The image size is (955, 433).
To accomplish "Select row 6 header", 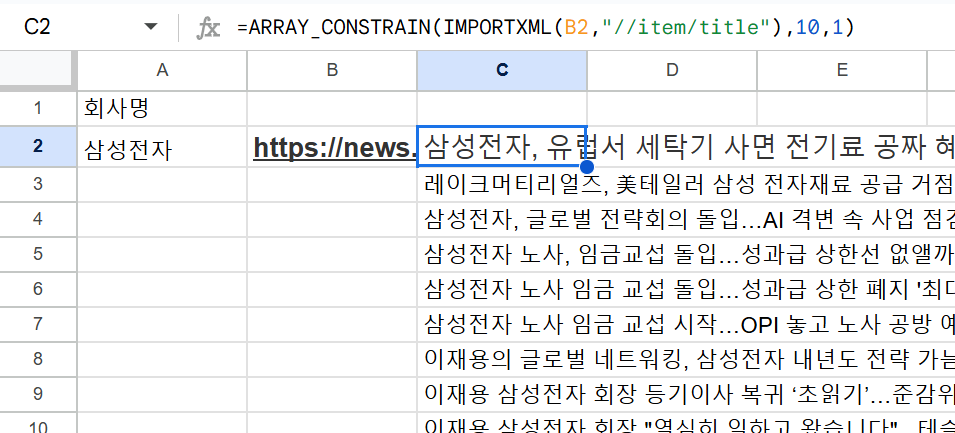I will (38, 289).
